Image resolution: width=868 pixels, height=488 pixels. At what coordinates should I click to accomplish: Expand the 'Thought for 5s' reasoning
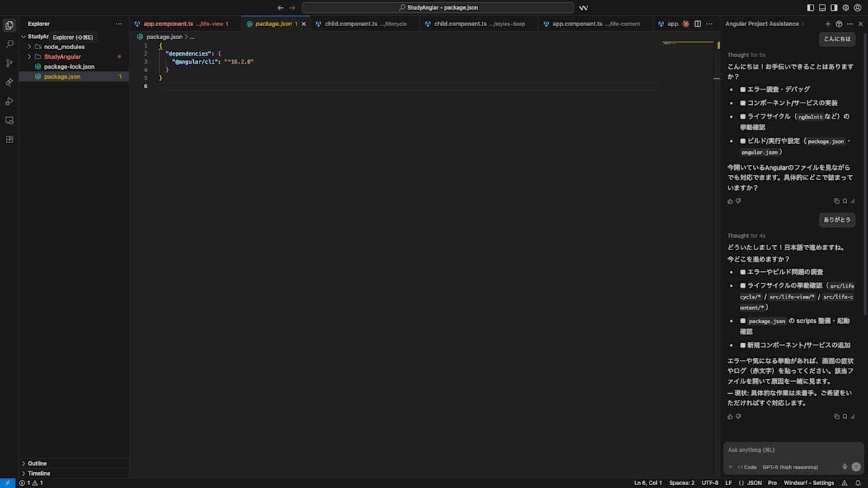746,55
